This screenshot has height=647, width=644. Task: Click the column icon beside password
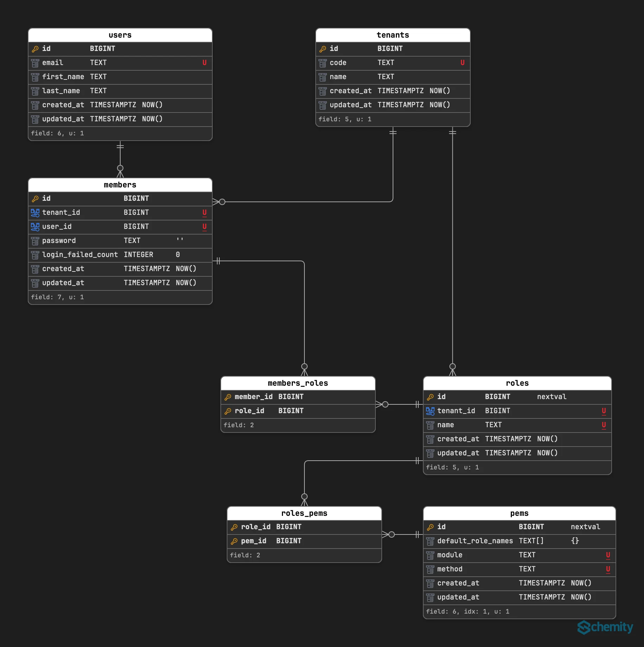[x=35, y=241]
